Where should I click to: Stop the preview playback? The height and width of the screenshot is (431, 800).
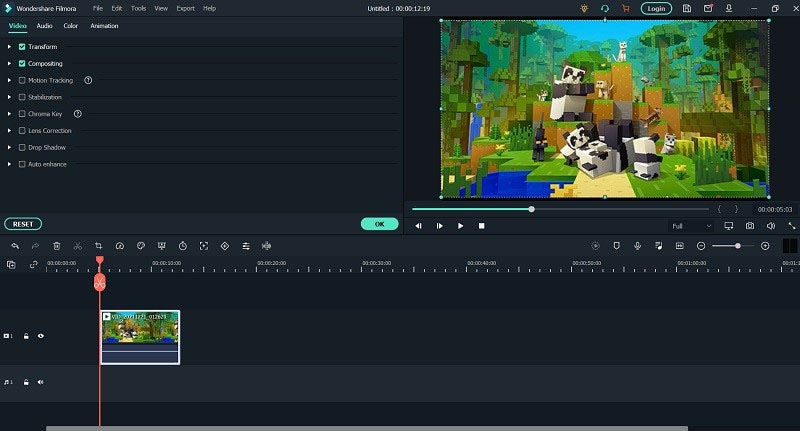tap(481, 225)
